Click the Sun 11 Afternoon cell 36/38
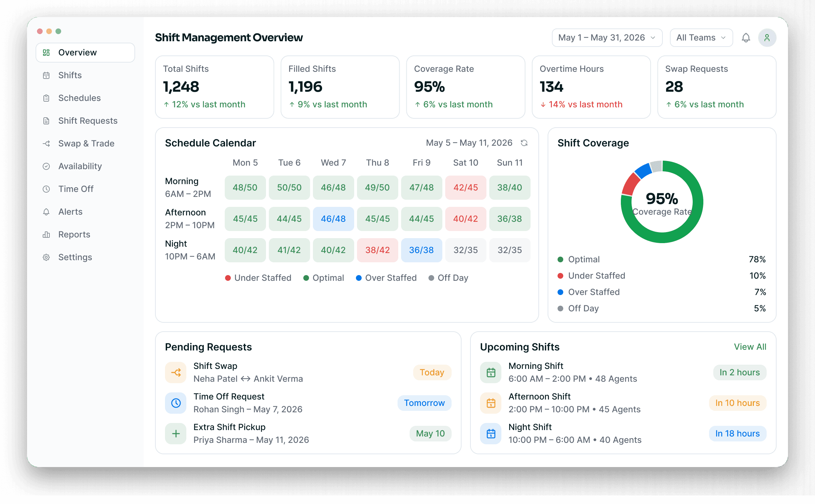Image resolution: width=815 pixels, height=504 pixels. [x=510, y=219]
